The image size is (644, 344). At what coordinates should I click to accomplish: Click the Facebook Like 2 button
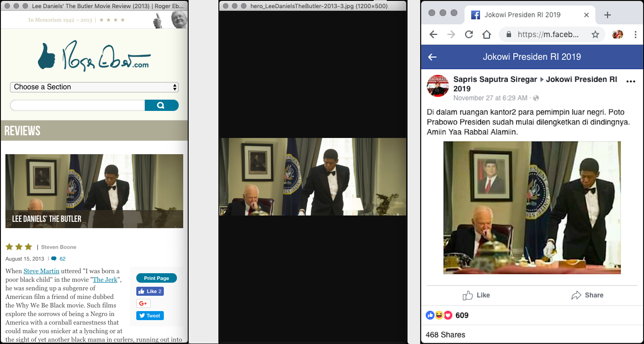150,291
